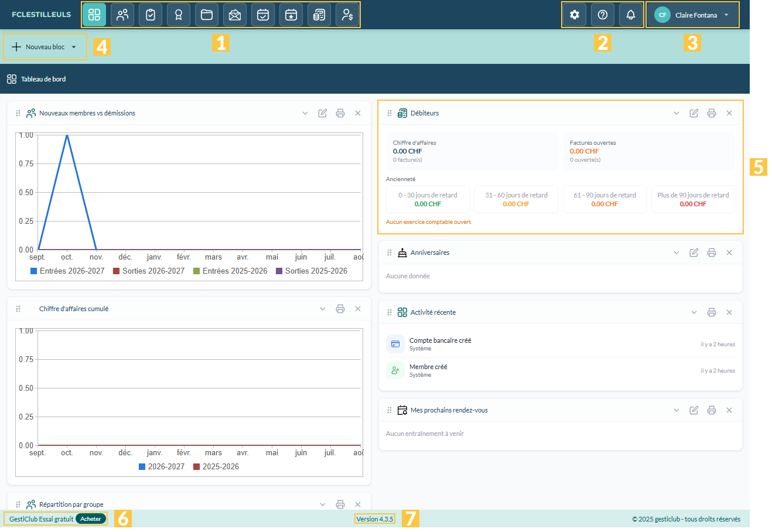Open the folder icon in top navigation
772x532 pixels.
[x=207, y=15]
